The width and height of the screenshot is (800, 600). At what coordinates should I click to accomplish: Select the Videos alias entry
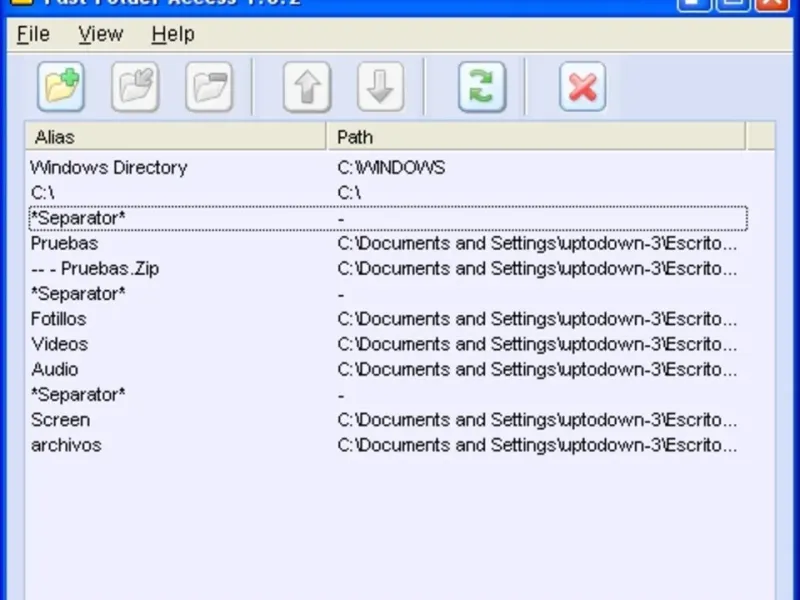pyautogui.click(x=60, y=344)
